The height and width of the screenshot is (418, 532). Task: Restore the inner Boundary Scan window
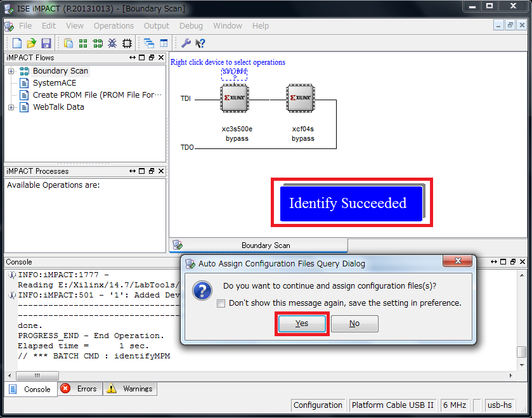[510, 25]
